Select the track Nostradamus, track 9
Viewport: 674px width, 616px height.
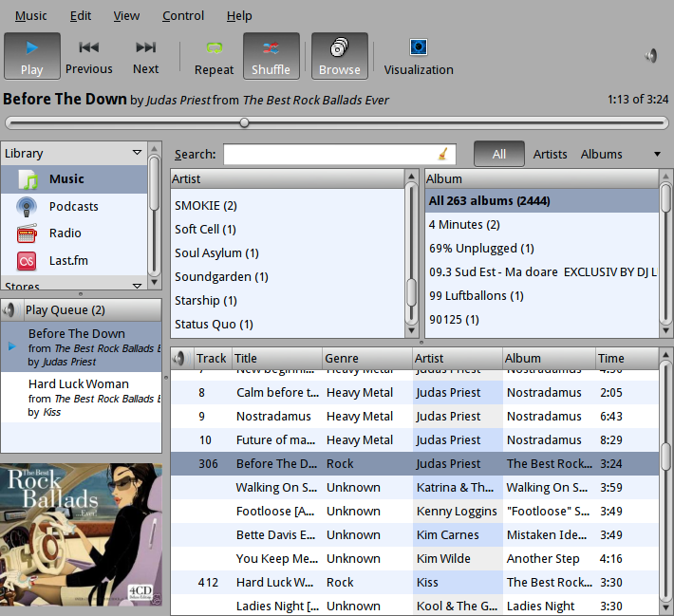(x=415, y=416)
